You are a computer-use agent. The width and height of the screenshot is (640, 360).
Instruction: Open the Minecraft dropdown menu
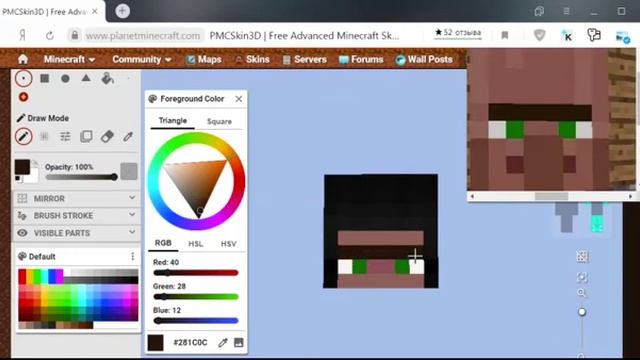(x=69, y=60)
